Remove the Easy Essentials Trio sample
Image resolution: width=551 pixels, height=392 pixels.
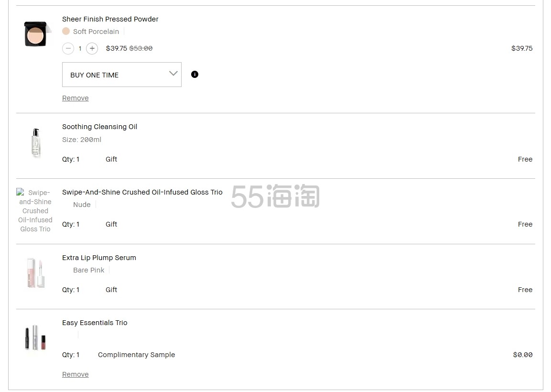pos(75,374)
